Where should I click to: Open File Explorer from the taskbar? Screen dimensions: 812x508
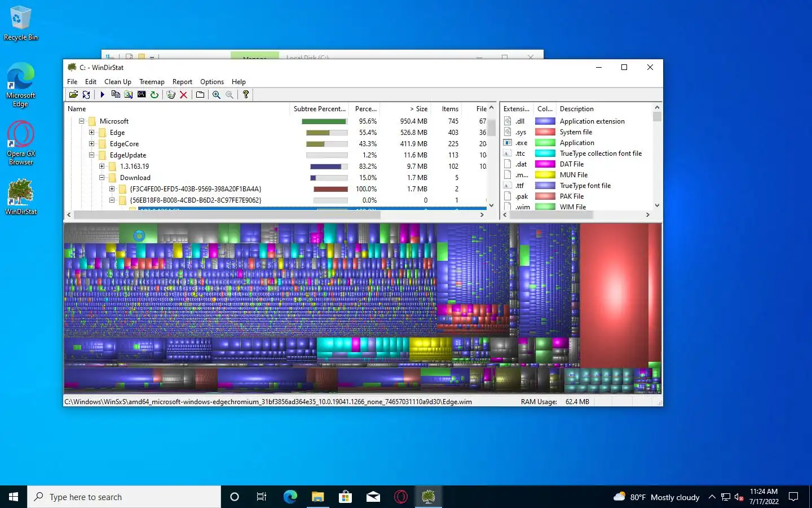318,497
